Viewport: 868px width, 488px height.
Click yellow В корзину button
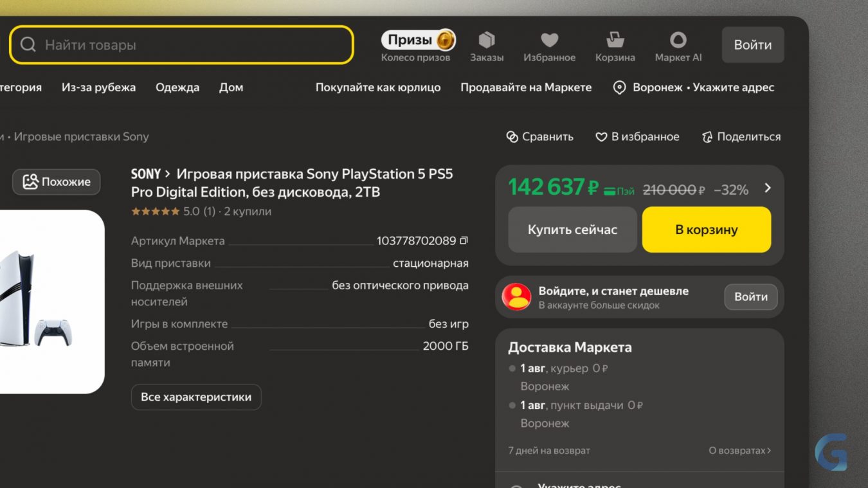[x=707, y=230]
